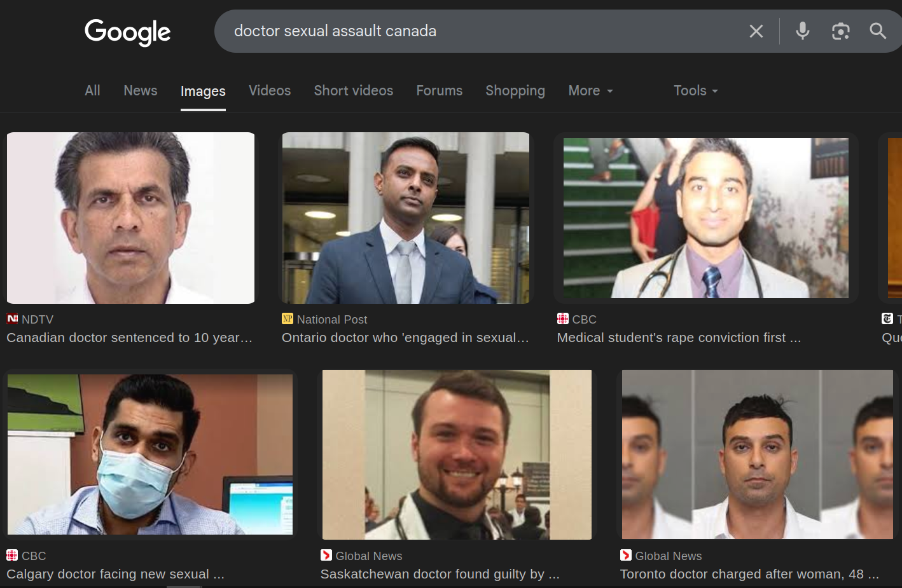
Task: Click 'Global News' label above Toronto doctor headline
Action: (x=669, y=556)
